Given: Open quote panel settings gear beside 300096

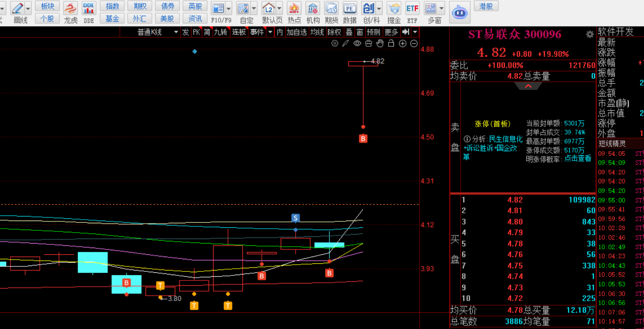Looking at the screenshot, I should [x=589, y=34].
